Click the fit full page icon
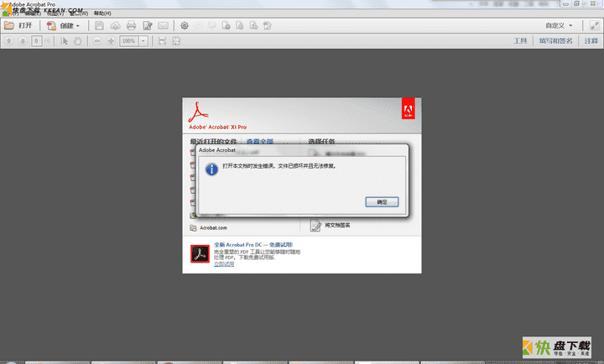The height and width of the screenshot is (364, 604). pos(176,41)
